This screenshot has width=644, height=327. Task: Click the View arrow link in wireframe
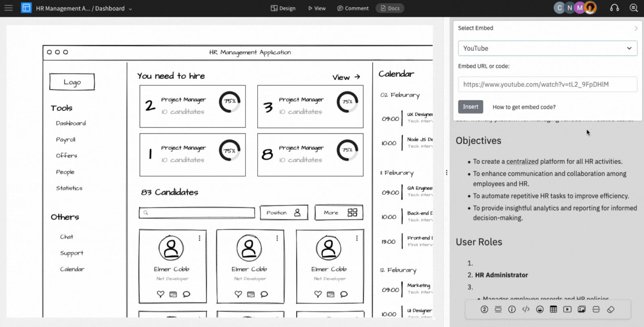(x=346, y=77)
